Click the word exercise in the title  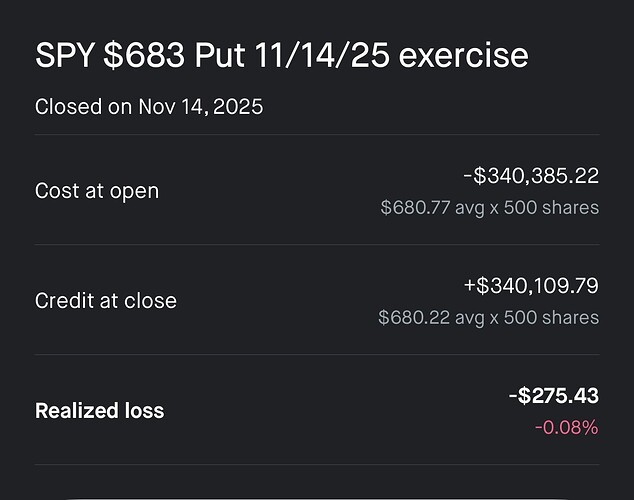(463, 55)
